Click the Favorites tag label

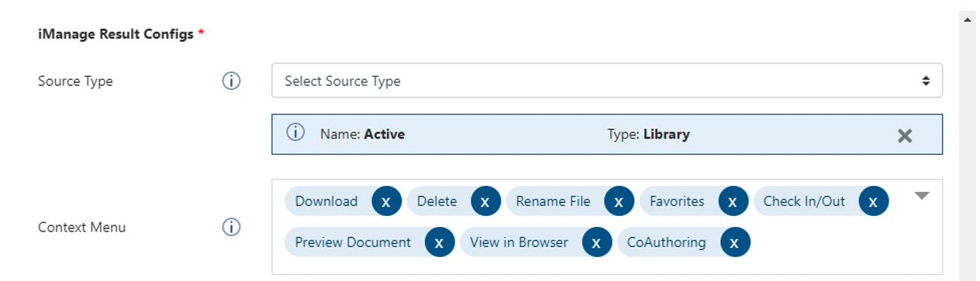tap(677, 201)
